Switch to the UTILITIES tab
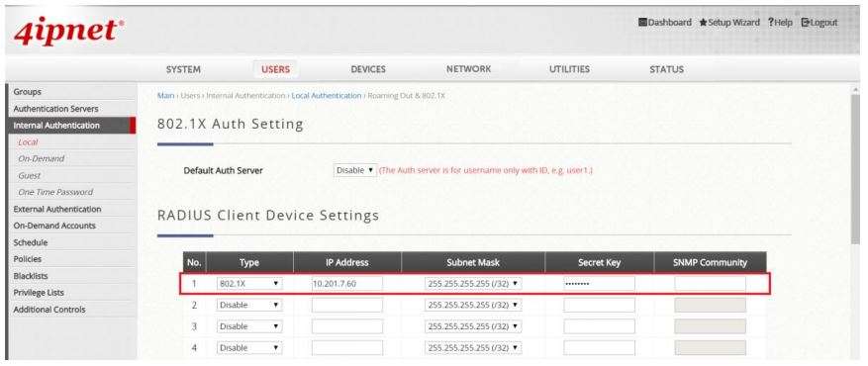This screenshot has height=366, width=868. [570, 69]
